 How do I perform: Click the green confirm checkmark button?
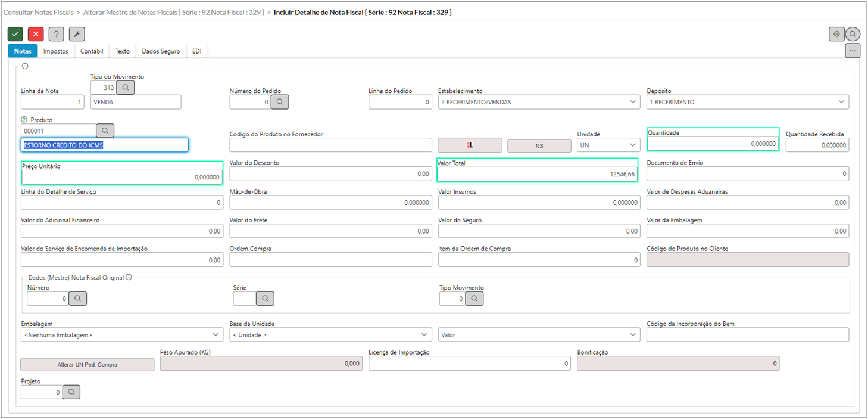click(x=15, y=34)
